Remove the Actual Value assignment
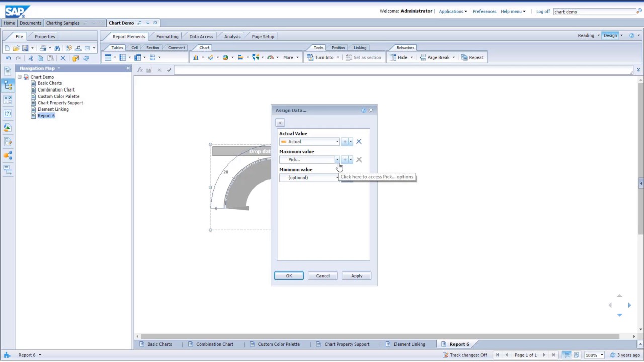The width and height of the screenshot is (644, 362). (x=359, y=142)
